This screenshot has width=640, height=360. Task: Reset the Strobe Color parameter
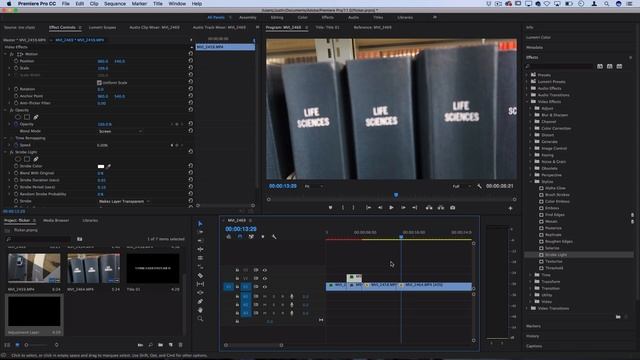(x=191, y=166)
